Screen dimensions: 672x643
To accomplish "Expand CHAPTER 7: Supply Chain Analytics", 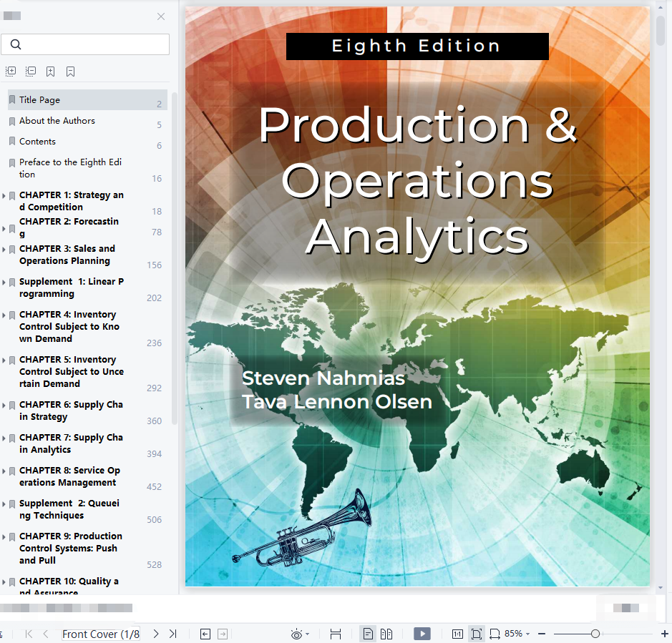I will [4, 438].
